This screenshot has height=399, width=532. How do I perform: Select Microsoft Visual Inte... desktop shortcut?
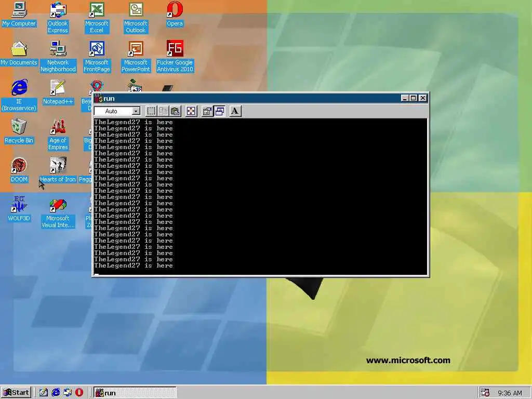point(58,212)
